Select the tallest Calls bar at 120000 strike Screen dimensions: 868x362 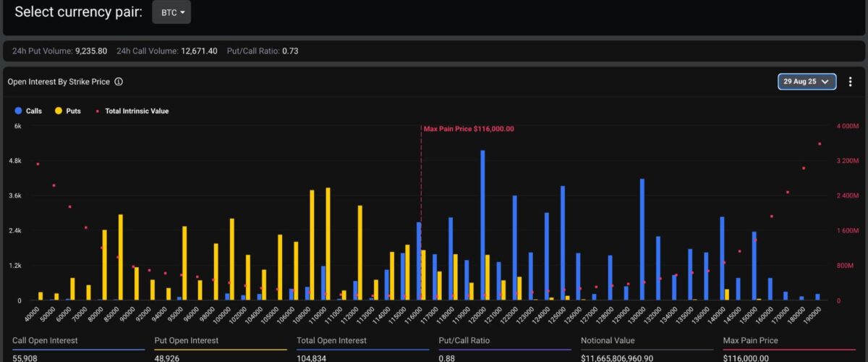tap(482, 225)
